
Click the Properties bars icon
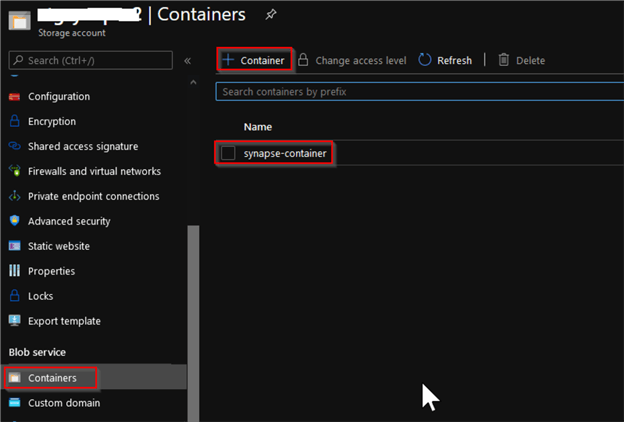pyautogui.click(x=14, y=271)
